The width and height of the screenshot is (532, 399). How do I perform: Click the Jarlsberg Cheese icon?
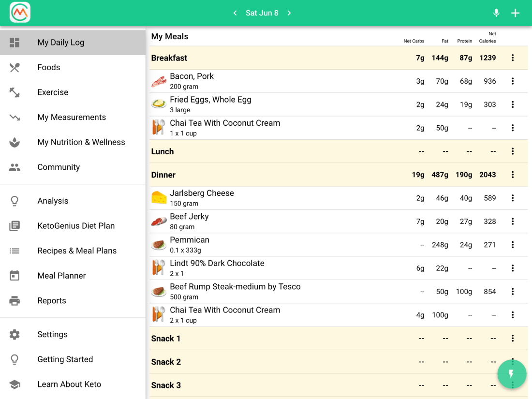click(159, 198)
